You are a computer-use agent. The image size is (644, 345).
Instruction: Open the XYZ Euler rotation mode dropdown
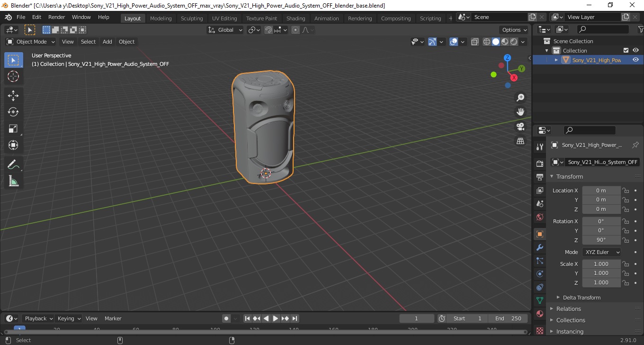(601, 252)
